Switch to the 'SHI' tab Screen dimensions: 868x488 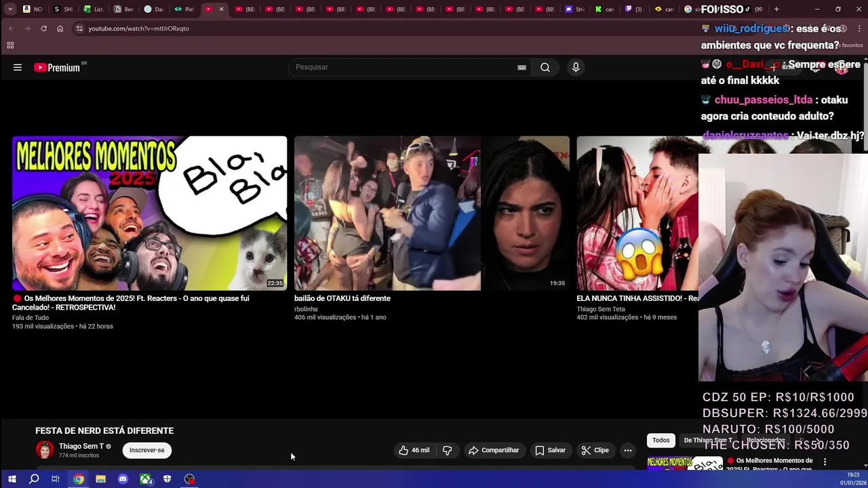(x=63, y=9)
